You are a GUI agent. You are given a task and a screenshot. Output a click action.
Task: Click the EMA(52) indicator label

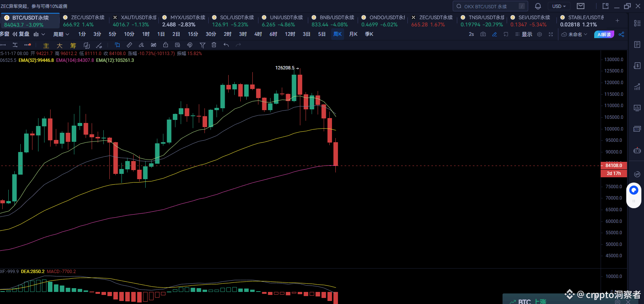pyautogui.click(x=36, y=60)
